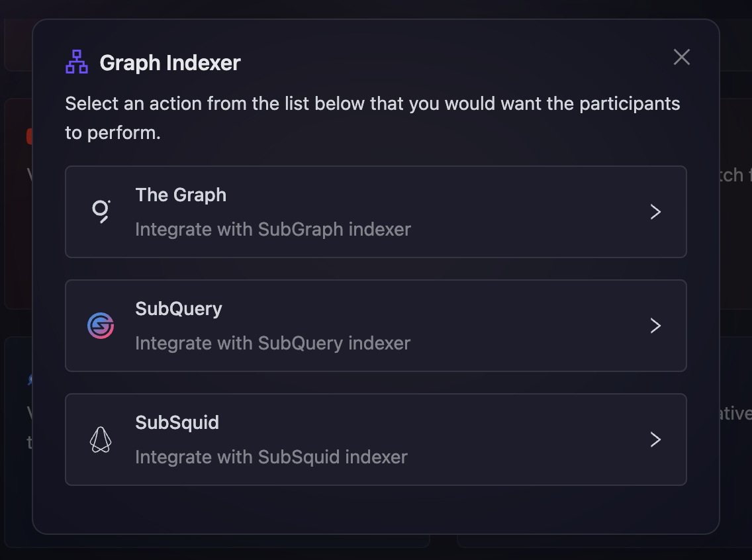752x560 pixels.
Task: Select The Graph magnifier logo
Action: (101, 211)
